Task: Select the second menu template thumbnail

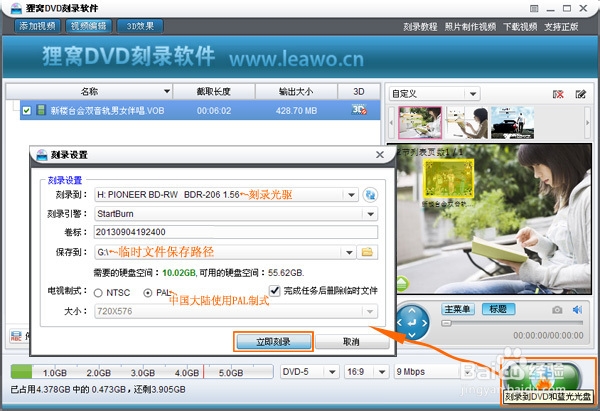Action: click(x=466, y=122)
